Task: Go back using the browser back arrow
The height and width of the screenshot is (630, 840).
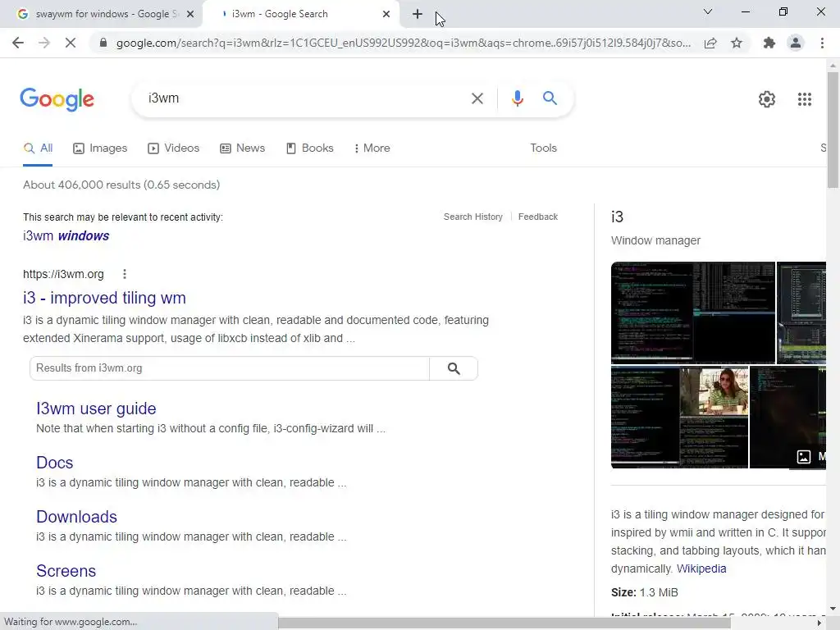Action: (x=18, y=43)
